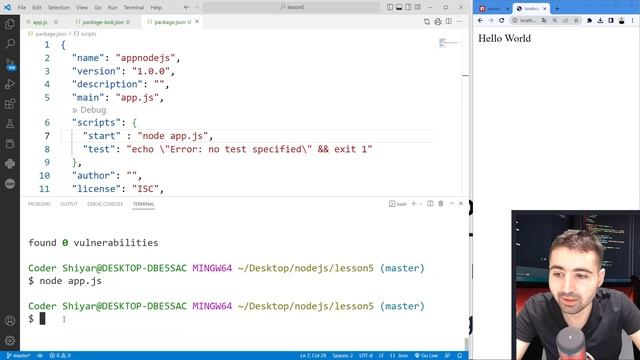Switch to the package-lock.json editor tab
Viewport: 640px width, 360px height.
103,22
